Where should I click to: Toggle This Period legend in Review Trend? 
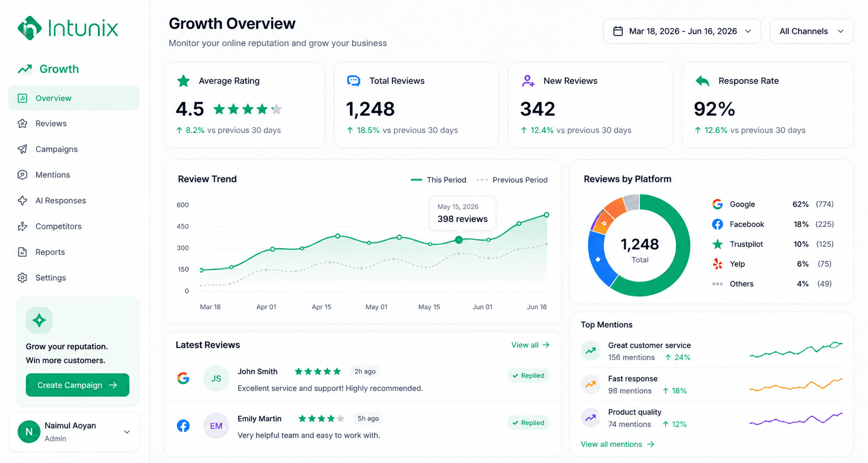point(438,180)
